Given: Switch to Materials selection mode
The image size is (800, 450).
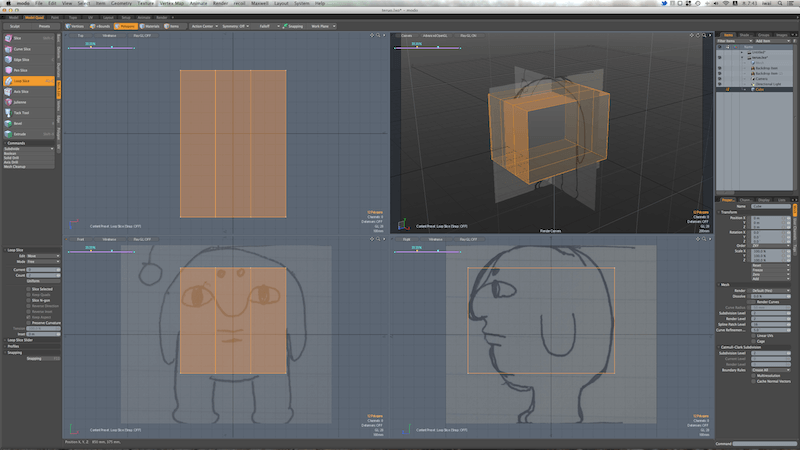Looking at the screenshot, I should [x=150, y=26].
